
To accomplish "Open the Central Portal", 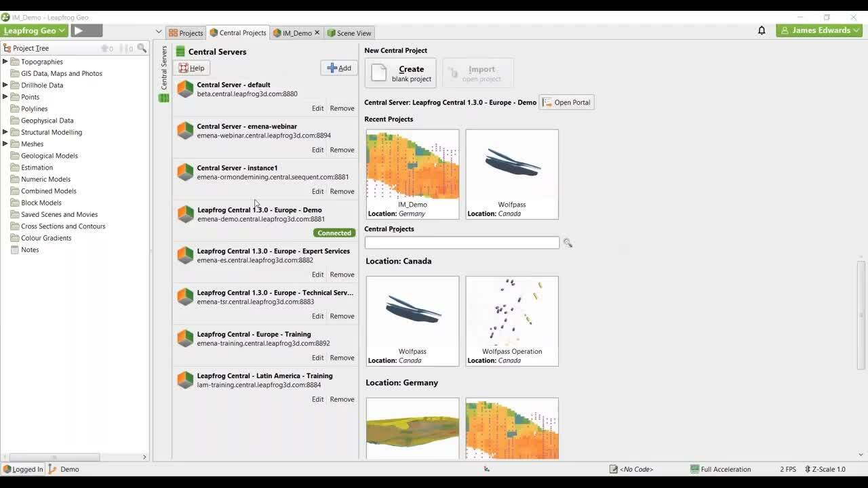I will tap(567, 102).
